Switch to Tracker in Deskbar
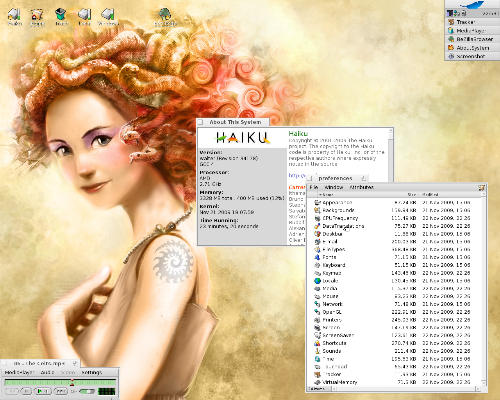 472,22
